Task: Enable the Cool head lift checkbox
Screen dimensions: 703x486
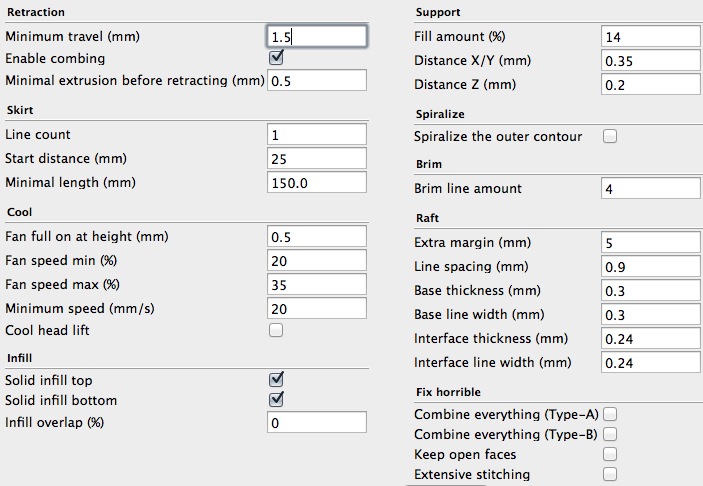Action: tap(276, 330)
